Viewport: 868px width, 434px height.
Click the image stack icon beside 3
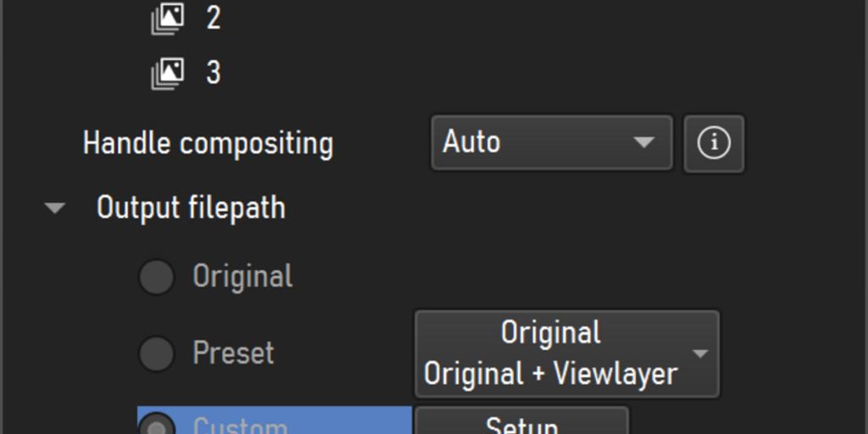pyautogui.click(x=168, y=73)
